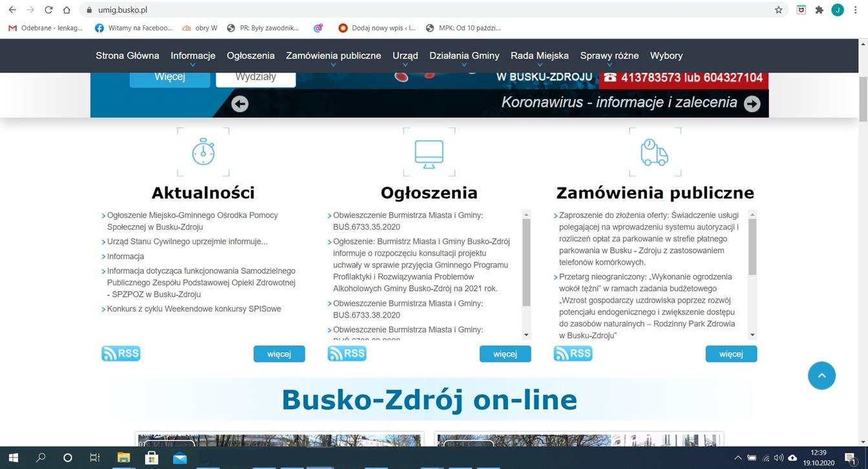Open the Wybory menu item
This screenshot has height=469, width=868.
pyautogui.click(x=666, y=56)
